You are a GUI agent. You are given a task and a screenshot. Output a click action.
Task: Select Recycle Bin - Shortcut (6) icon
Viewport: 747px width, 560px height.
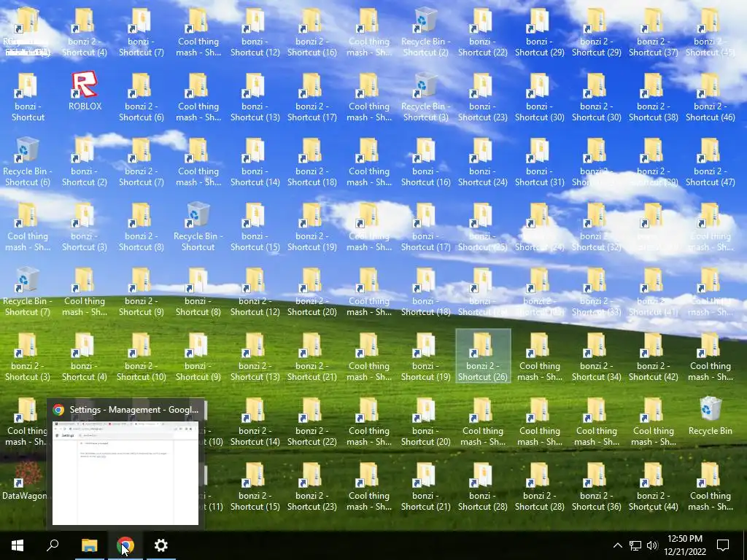click(x=28, y=162)
